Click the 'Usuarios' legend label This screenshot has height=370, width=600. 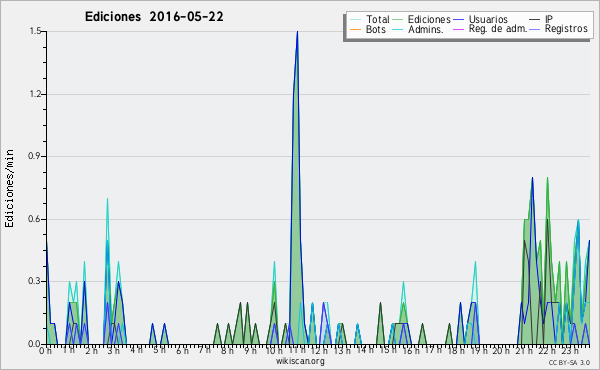(488, 19)
